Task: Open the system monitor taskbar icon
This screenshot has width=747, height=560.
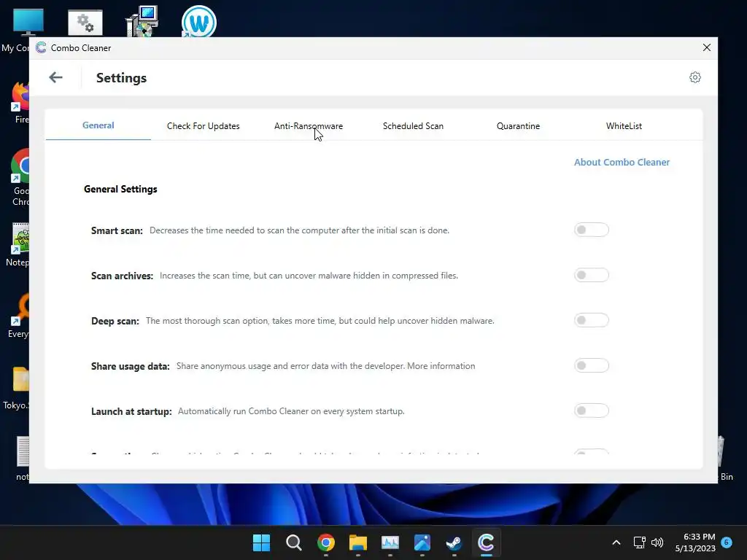Action: [390, 542]
